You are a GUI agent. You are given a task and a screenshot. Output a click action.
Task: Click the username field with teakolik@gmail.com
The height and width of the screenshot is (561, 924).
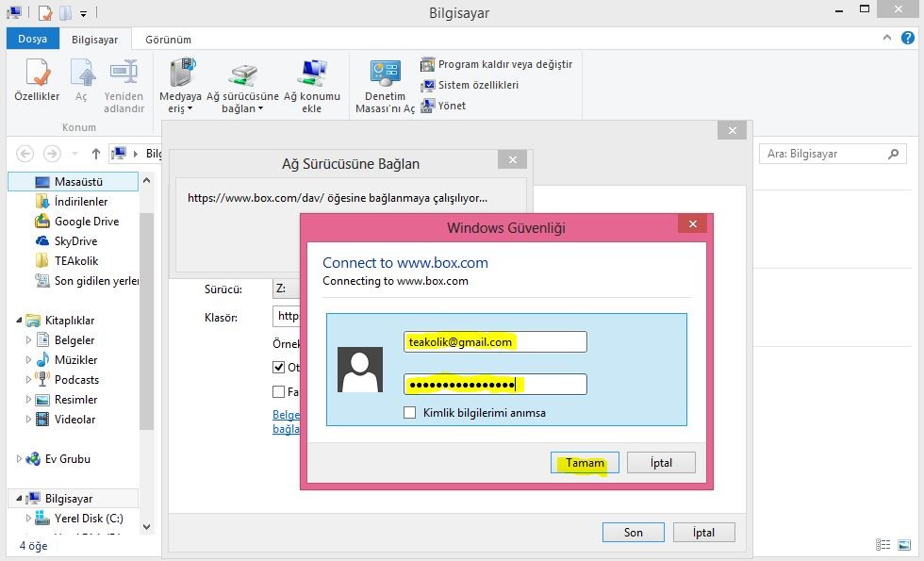click(495, 341)
